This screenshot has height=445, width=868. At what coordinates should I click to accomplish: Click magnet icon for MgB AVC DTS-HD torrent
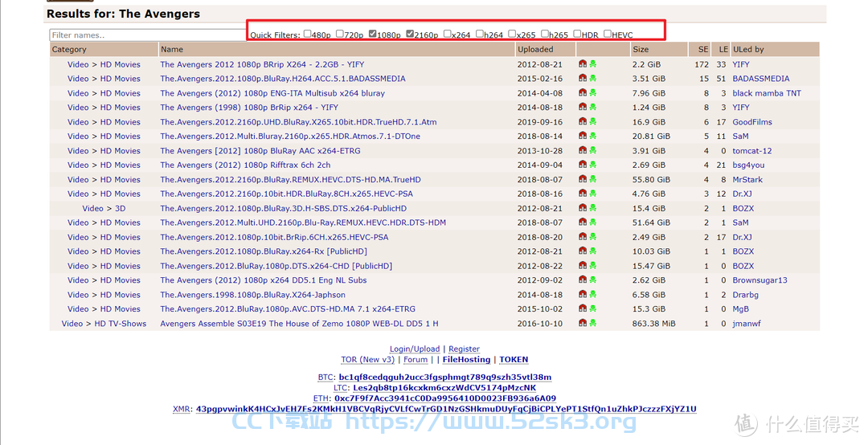pyautogui.click(x=583, y=308)
